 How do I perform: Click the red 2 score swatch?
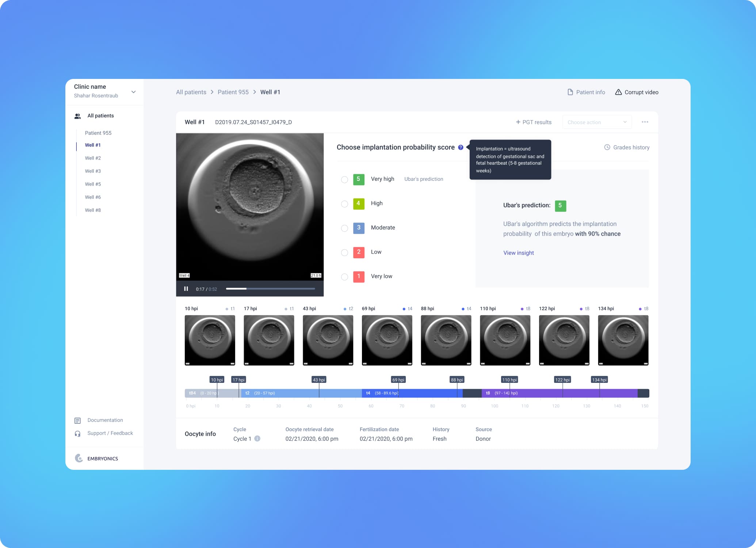point(359,252)
